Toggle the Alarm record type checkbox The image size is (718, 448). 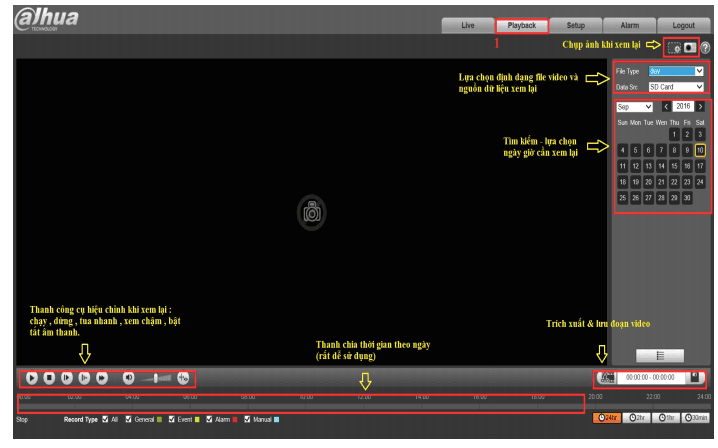(209, 419)
